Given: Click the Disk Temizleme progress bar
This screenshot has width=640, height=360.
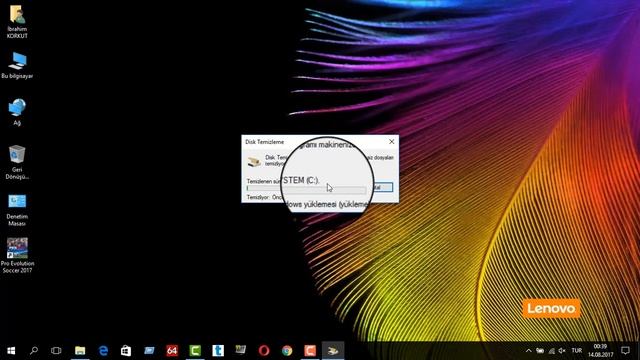Looking at the screenshot, I should pyautogui.click(x=306, y=189).
